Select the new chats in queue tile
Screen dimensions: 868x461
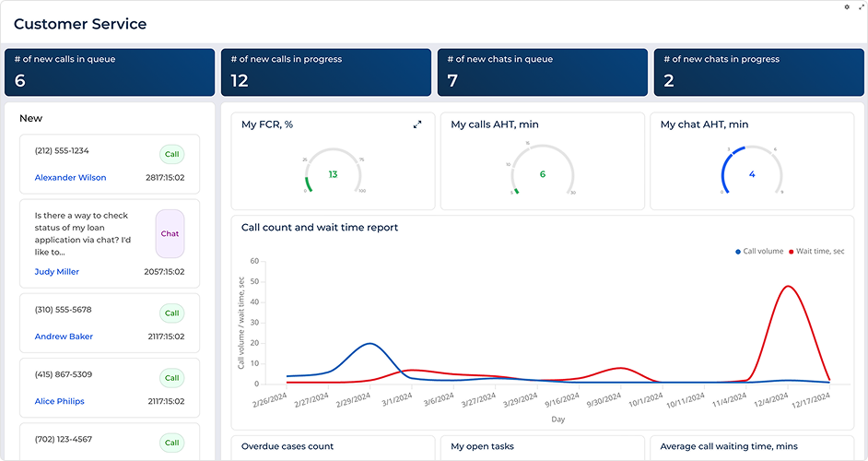542,72
